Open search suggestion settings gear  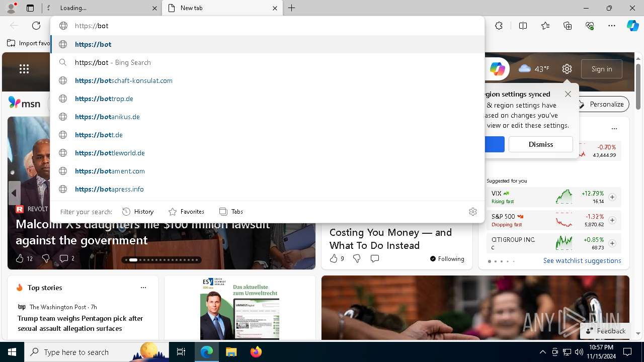coord(472,212)
